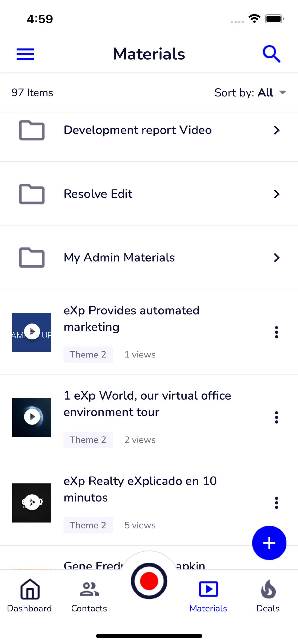Tap the battery status icon

pyautogui.click(x=274, y=19)
